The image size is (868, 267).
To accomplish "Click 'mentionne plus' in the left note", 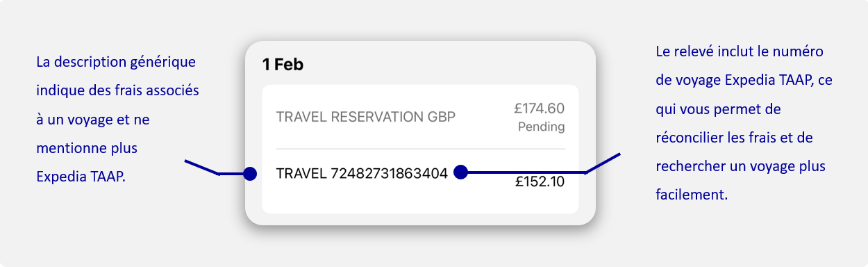I will (x=87, y=148).
